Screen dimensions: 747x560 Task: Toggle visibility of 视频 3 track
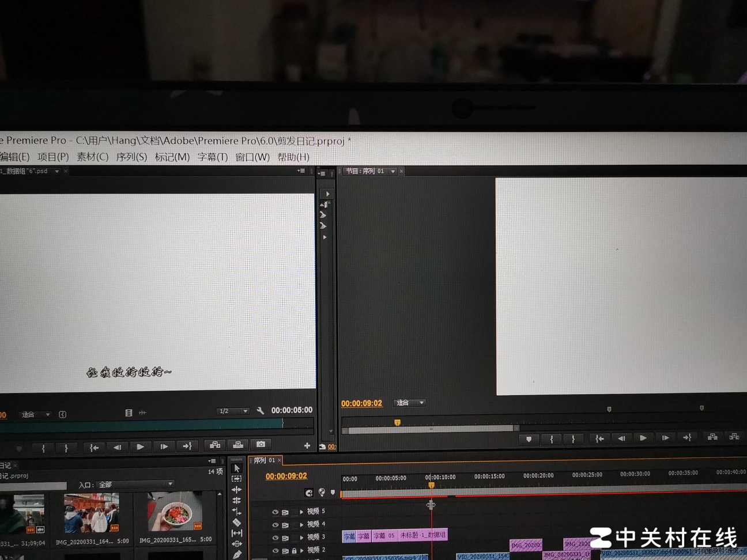(275, 538)
